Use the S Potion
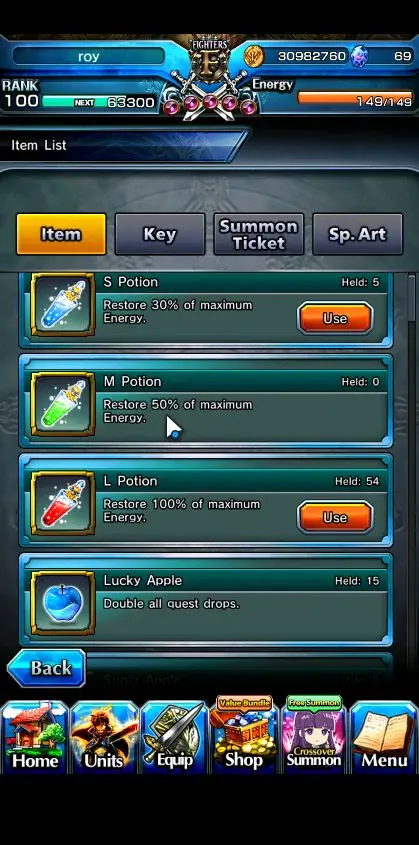Image resolution: width=419 pixels, height=845 pixels. tap(335, 318)
